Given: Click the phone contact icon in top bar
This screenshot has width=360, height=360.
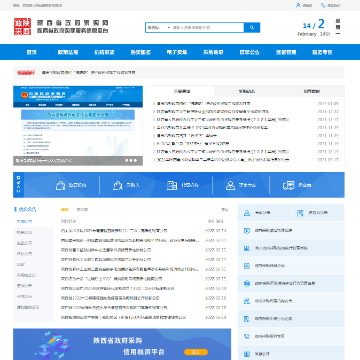Looking at the screenshot, I should (323, 5).
